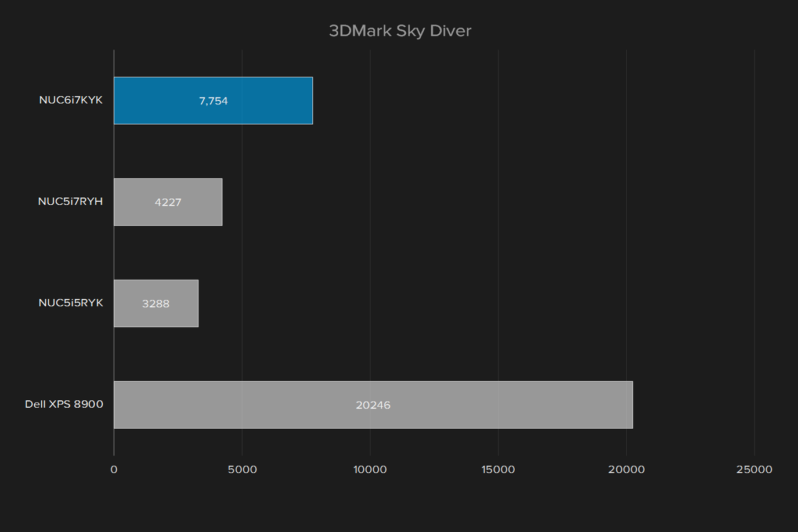Click the chart title 3DMark Sky Diver
Image resolution: width=798 pixels, height=532 pixels.
[x=400, y=31]
